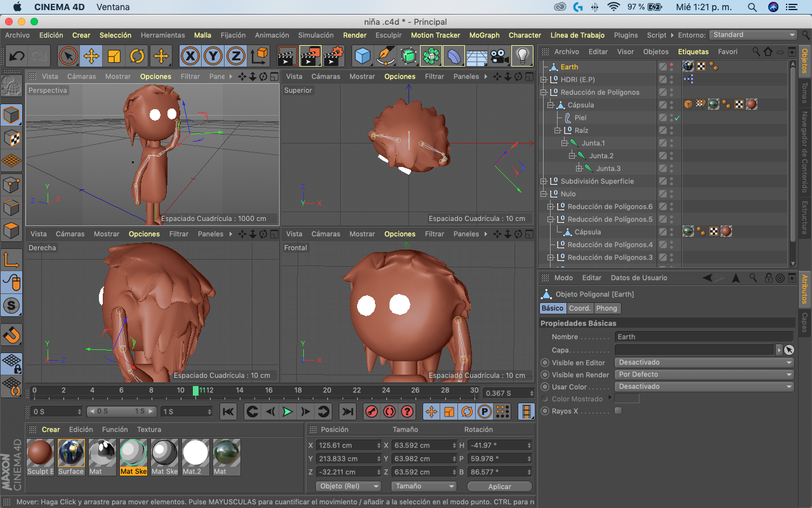The image size is (812, 508).
Task: Open the Visible en Render dropdown
Action: (x=704, y=375)
